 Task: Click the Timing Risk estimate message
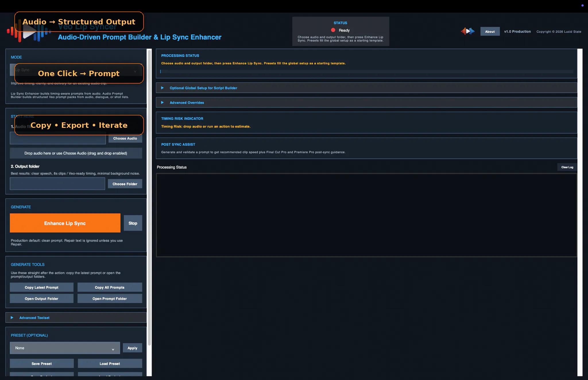(x=206, y=126)
